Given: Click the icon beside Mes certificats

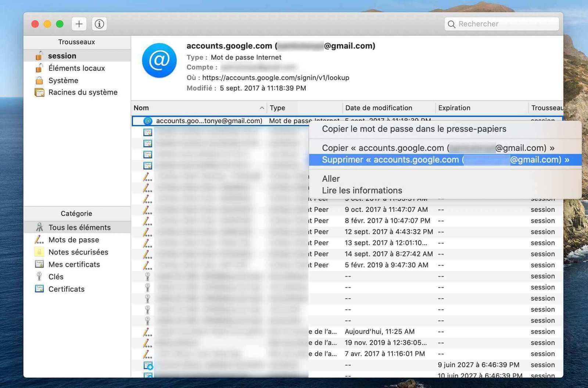Looking at the screenshot, I should [39, 264].
